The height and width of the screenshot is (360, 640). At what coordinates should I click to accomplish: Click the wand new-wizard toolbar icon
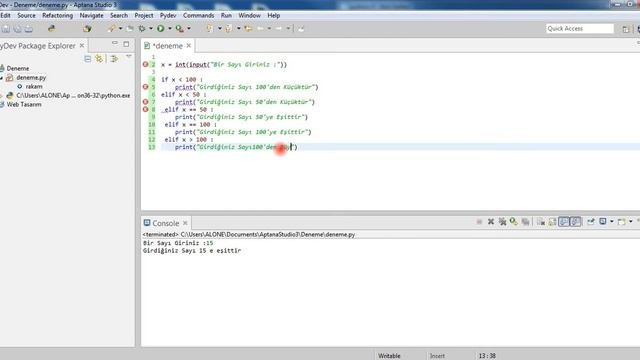tap(111, 29)
